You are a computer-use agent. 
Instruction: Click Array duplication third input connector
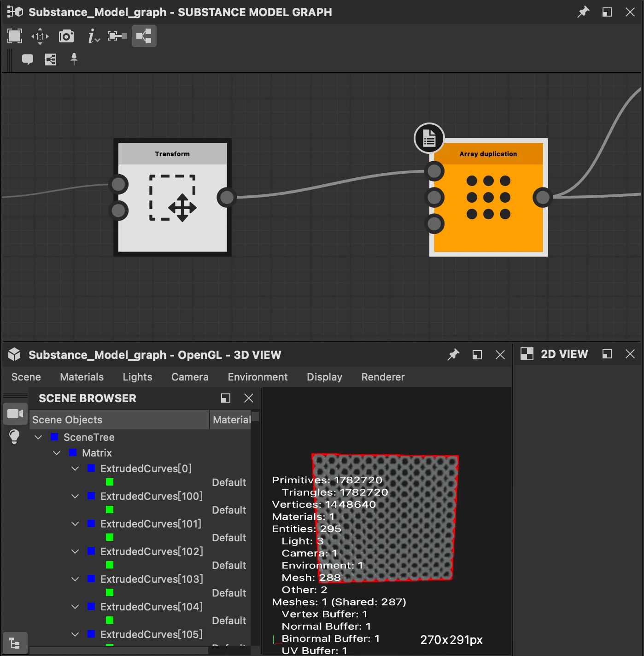click(x=434, y=224)
